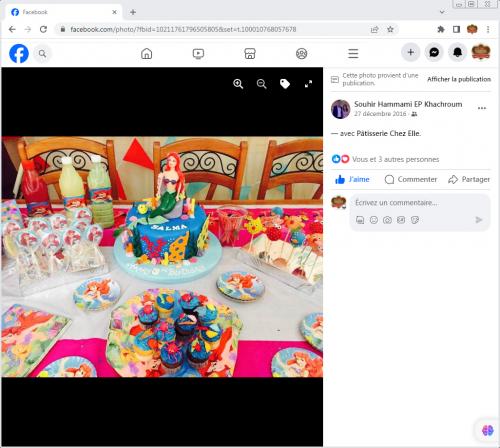This screenshot has height=448, width=500.
Task: Click the J'aime like button
Action: click(352, 179)
